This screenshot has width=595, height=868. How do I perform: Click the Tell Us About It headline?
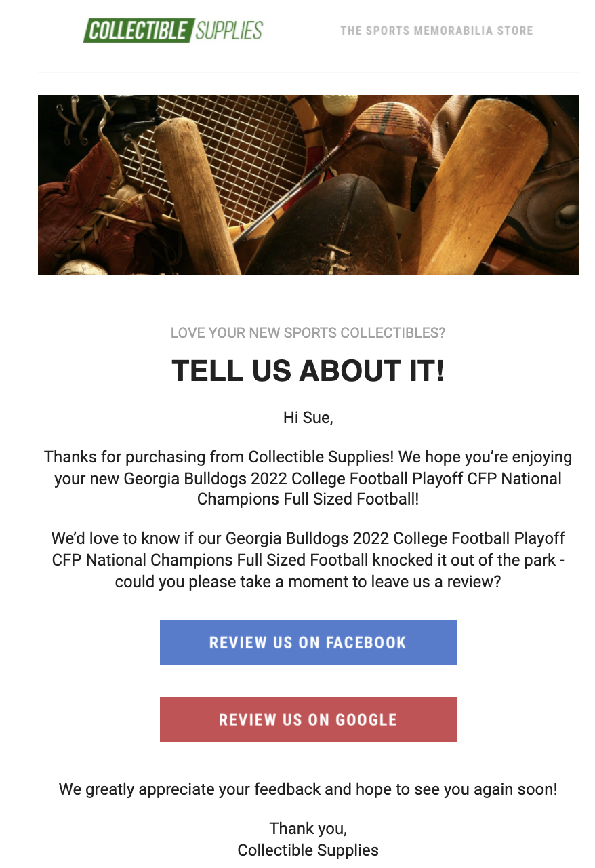pyautogui.click(x=308, y=371)
